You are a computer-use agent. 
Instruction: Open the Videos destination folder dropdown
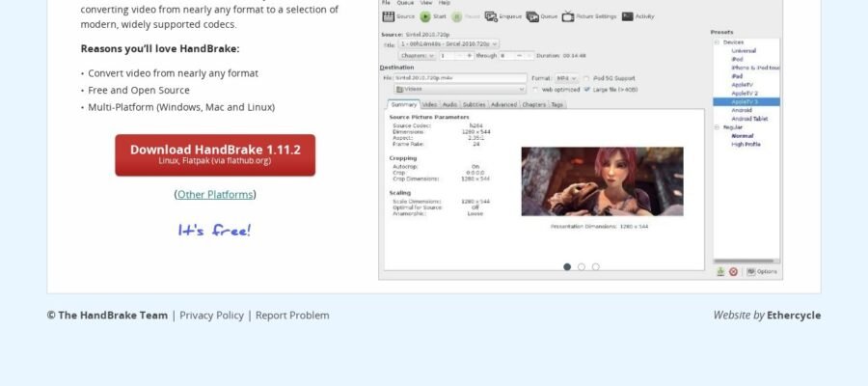pos(460,89)
